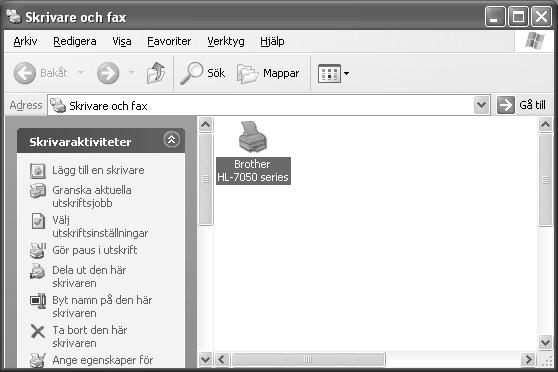
Task: Click the add printer icon
Action: pyautogui.click(x=37, y=171)
